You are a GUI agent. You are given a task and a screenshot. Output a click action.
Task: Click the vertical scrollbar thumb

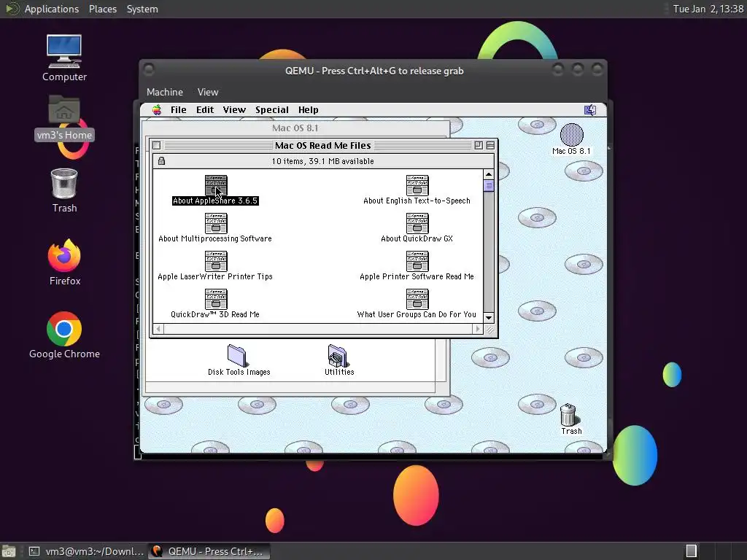point(488,186)
